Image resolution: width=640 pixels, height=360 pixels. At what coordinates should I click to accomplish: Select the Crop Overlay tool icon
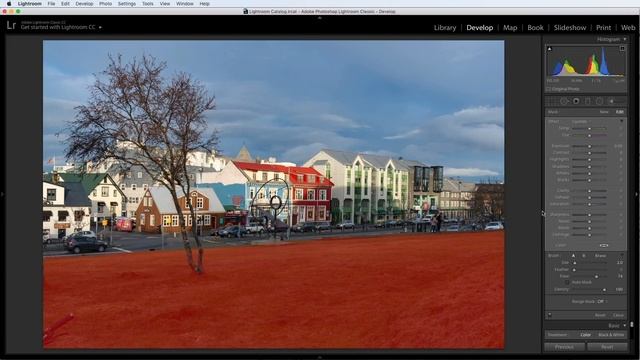tap(552, 101)
